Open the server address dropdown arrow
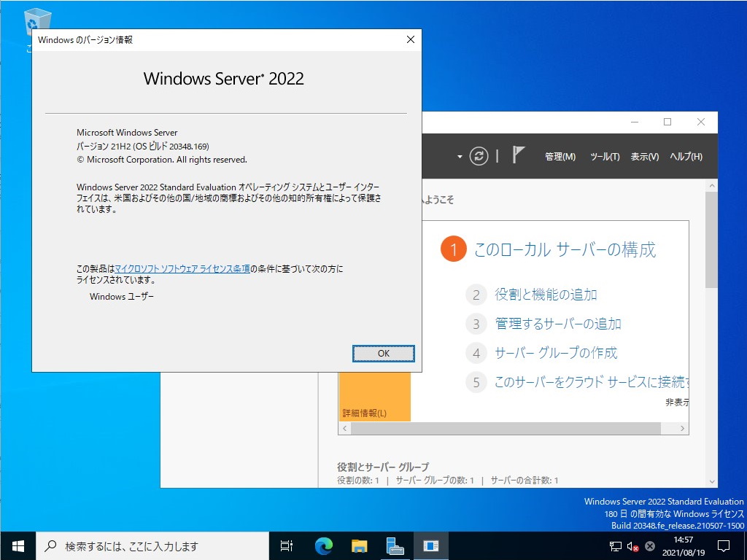 (460, 156)
